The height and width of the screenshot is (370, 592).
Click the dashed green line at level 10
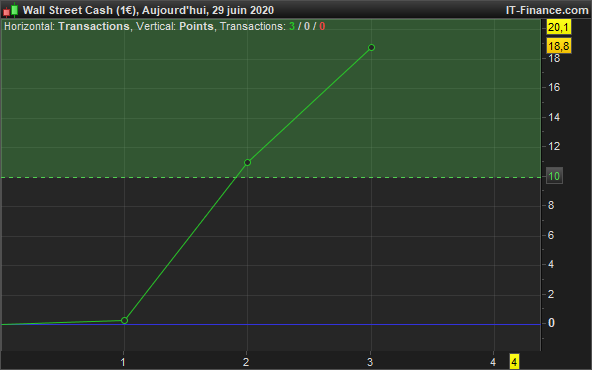point(271,177)
